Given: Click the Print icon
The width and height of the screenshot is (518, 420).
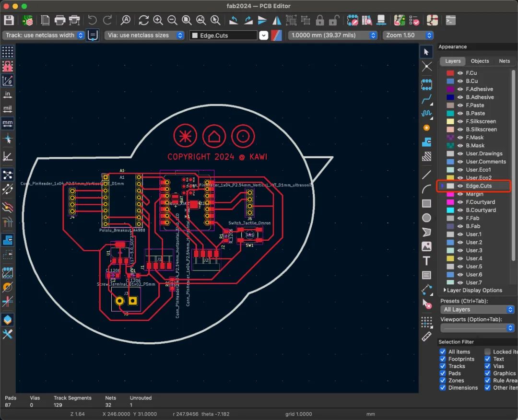Looking at the screenshot, I should point(60,21).
